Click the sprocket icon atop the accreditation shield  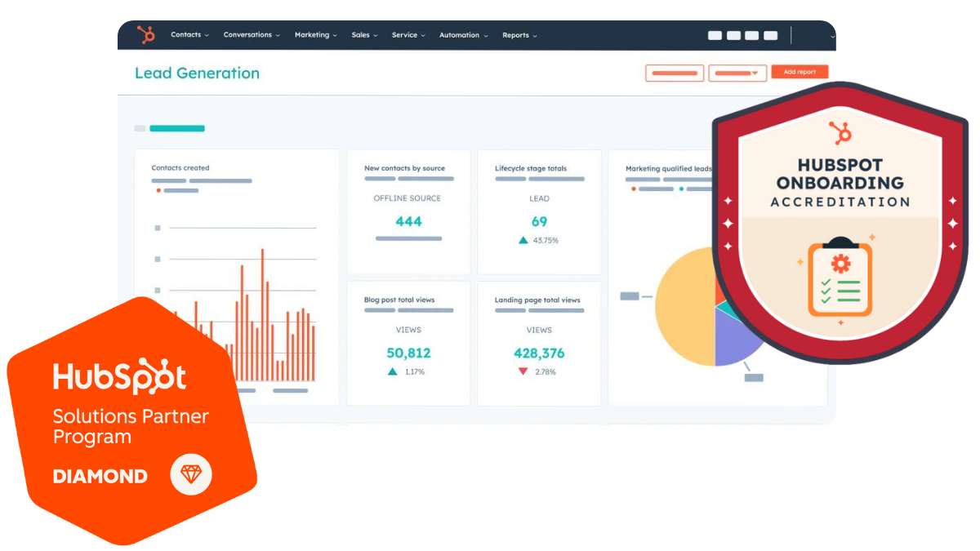[x=840, y=132]
